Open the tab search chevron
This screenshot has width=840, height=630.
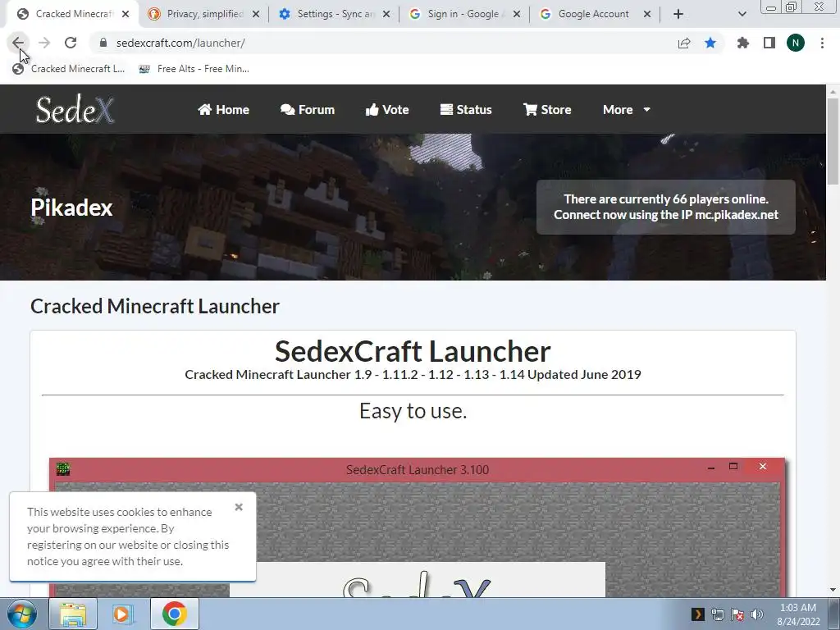pyautogui.click(x=742, y=14)
